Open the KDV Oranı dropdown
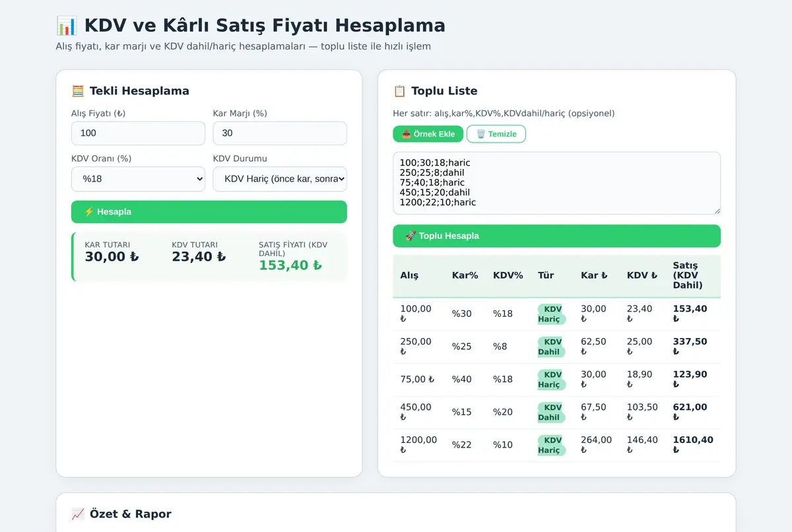The image size is (792, 532). (138, 179)
